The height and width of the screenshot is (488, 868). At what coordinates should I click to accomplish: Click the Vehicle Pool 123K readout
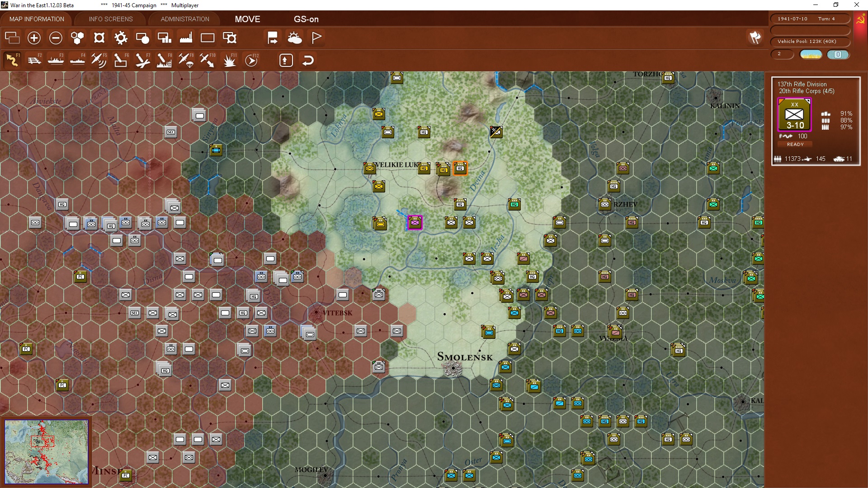tap(810, 41)
